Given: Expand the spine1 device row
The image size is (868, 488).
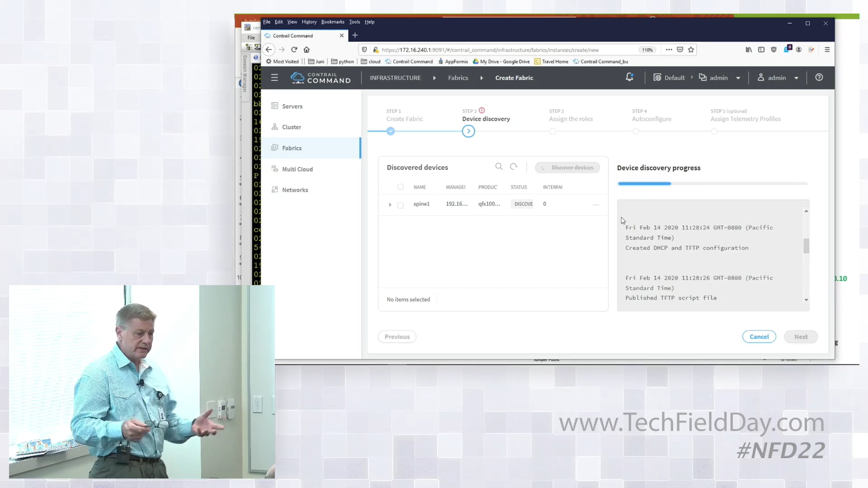Looking at the screenshot, I should pyautogui.click(x=390, y=205).
